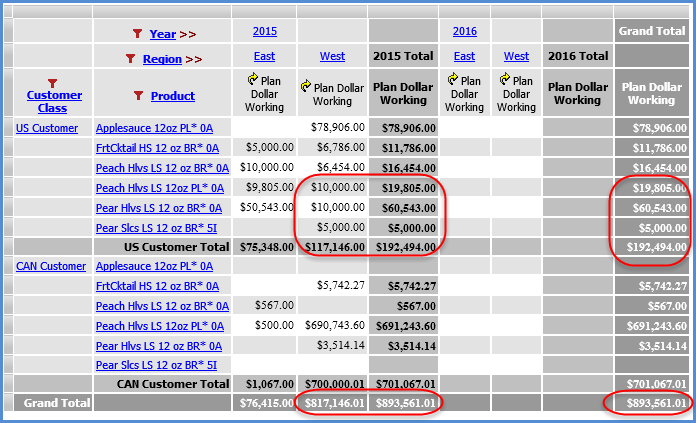Click the $817,146.01 Grand Total West cell

pos(333,403)
